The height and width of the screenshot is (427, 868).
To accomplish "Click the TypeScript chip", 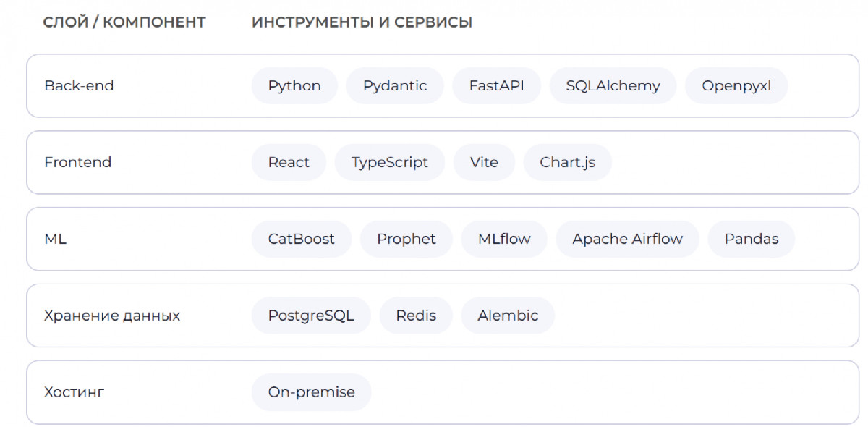I will (390, 163).
